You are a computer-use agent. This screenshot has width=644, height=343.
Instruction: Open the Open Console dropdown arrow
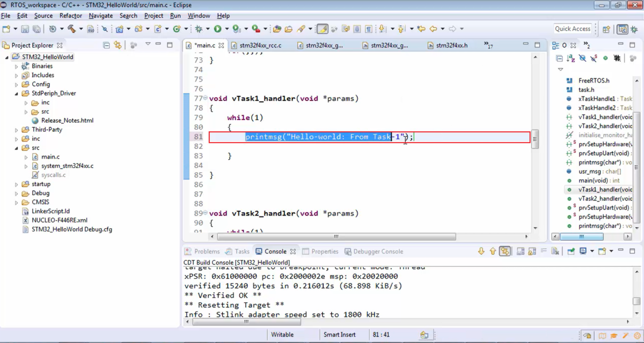(x=611, y=251)
